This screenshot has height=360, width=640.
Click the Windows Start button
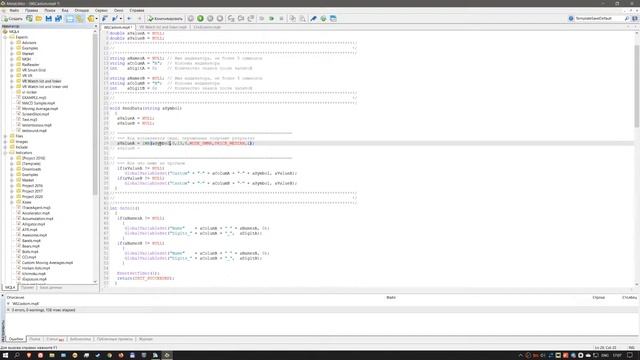pyautogui.click(x=5, y=356)
